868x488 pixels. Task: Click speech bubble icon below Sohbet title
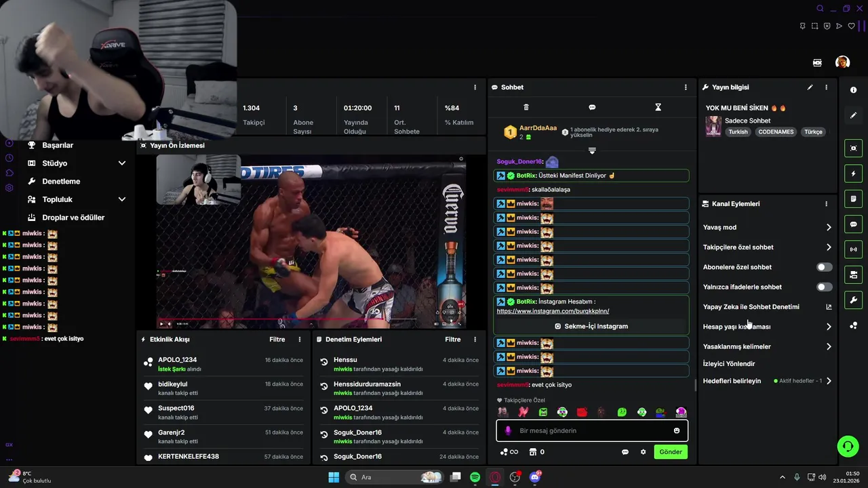click(592, 107)
